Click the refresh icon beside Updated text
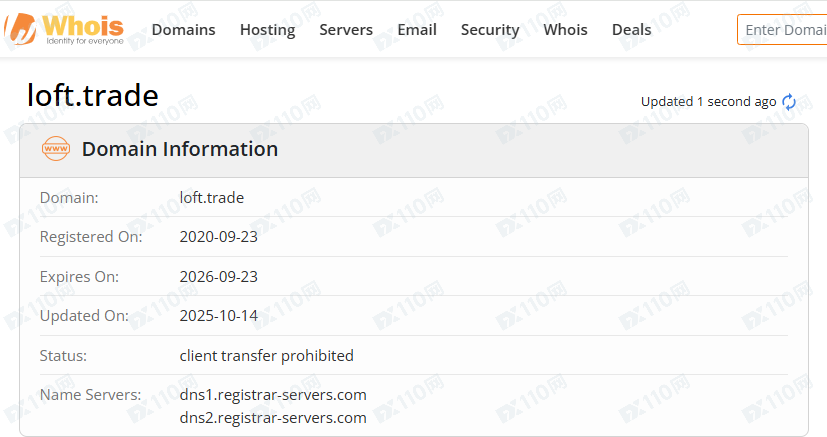827x437 pixels. [x=790, y=101]
